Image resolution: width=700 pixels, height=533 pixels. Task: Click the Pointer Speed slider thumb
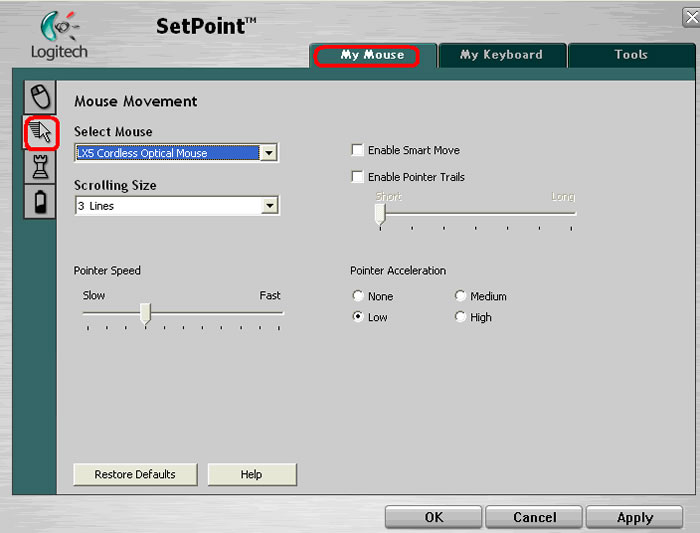click(x=145, y=313)
